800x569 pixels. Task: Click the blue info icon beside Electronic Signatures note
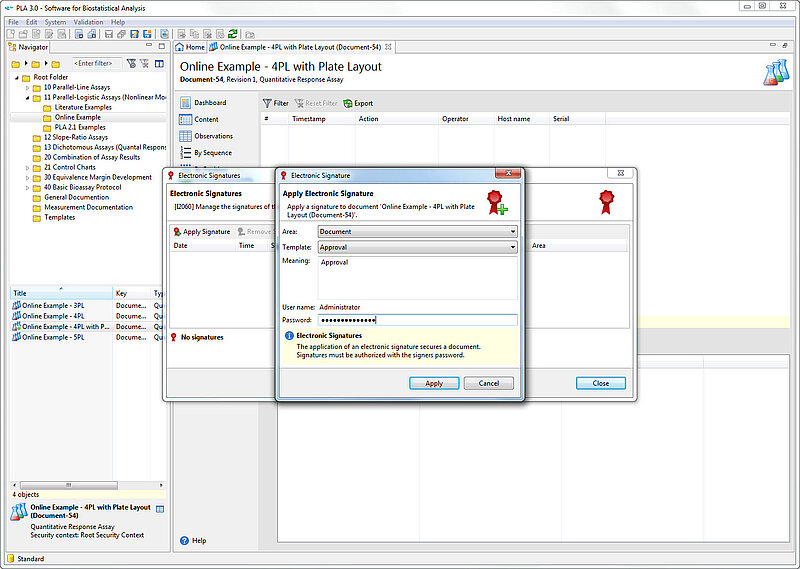click(x=289, y=336)
